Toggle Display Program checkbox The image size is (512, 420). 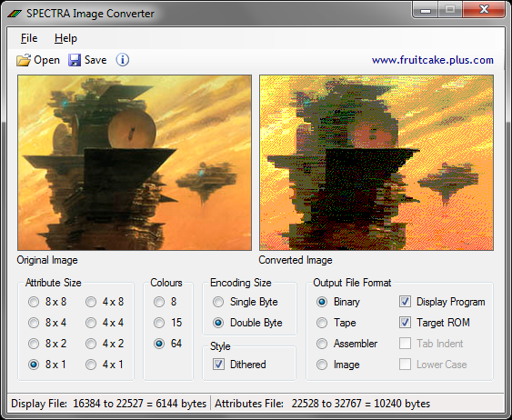pos(406,302)
